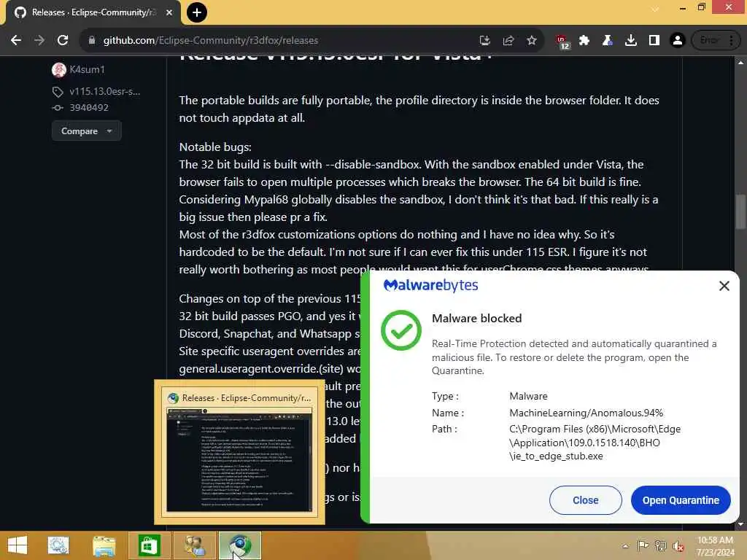Click the ie_to_edge_stub.exe path text
747x560 pixels.
click(x=556, y=456)
